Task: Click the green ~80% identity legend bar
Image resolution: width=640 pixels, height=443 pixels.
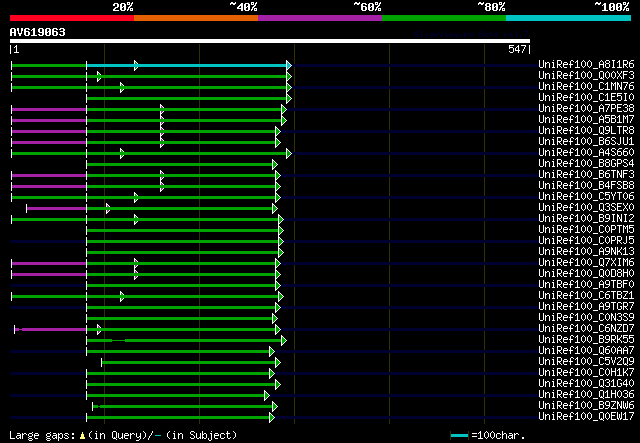Action: coord(444,18)
